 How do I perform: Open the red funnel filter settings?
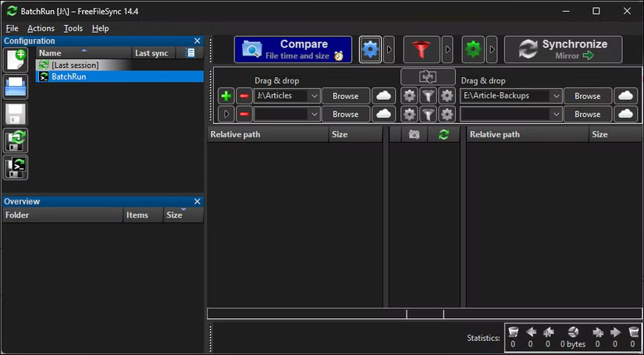(422, 50)
